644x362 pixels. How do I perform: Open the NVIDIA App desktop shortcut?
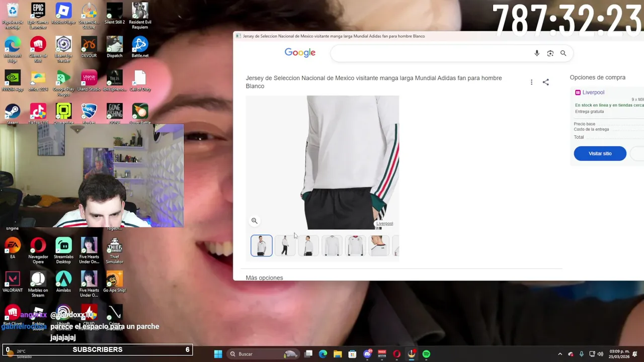(13, 81)
